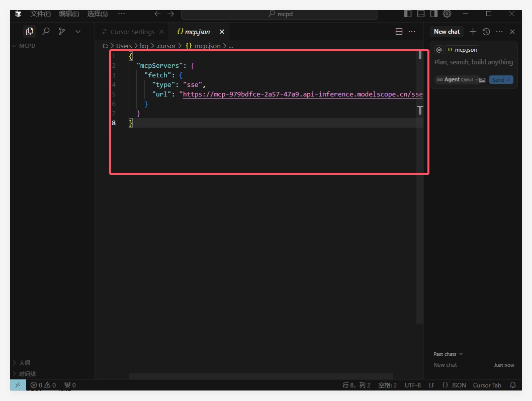Open the Agent mode dropdown
This screenshot has width=532, height=401.
(458, 79)
